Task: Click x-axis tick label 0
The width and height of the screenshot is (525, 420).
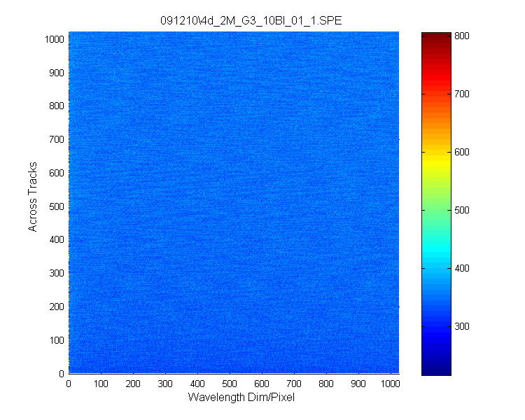Action: (x=69, y=384)
